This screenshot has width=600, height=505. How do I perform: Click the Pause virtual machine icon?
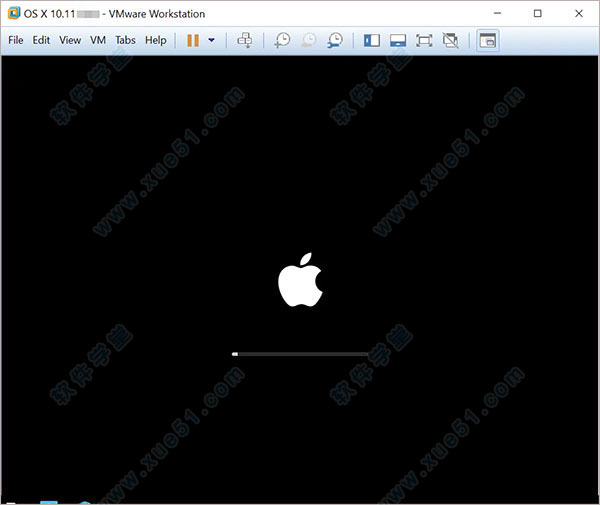point(193,40)
